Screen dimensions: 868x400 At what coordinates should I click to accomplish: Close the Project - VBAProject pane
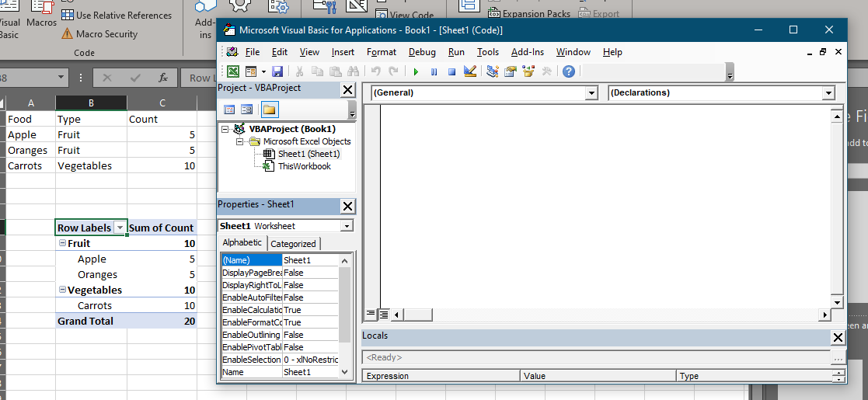click(347, 89)
